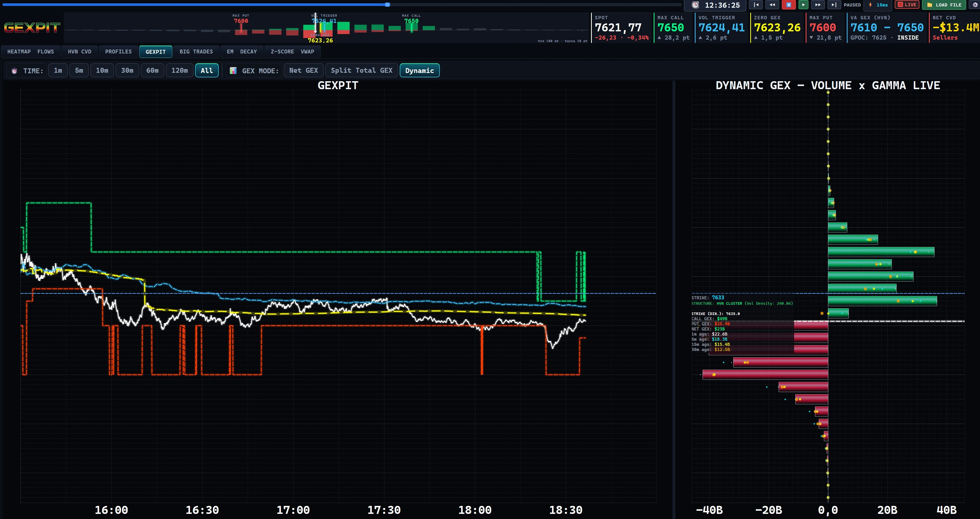The image size is (980, 519).
Task: Select the 1m time range
Action: click(x=58, y=70)
